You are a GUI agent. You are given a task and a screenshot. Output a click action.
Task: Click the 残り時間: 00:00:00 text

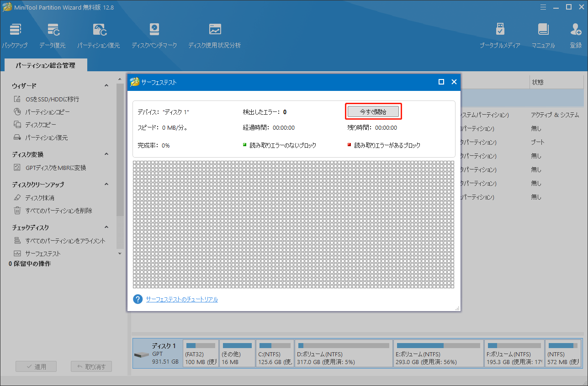point(372,128)
